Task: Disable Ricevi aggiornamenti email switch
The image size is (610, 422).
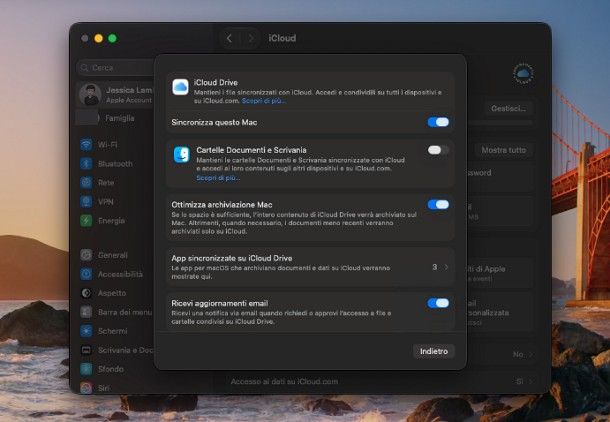Action: 438,303
